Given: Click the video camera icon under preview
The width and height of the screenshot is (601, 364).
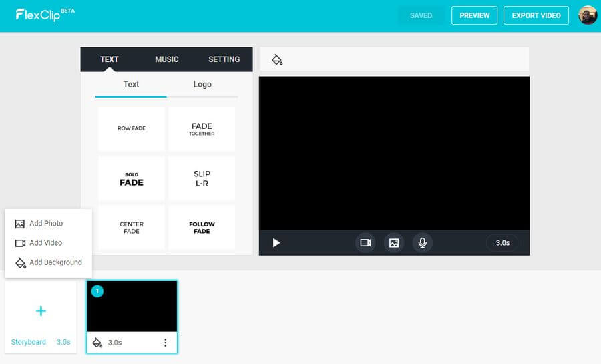Looking at the screenshot, I should pyautogui.click(x=365, y=243).
